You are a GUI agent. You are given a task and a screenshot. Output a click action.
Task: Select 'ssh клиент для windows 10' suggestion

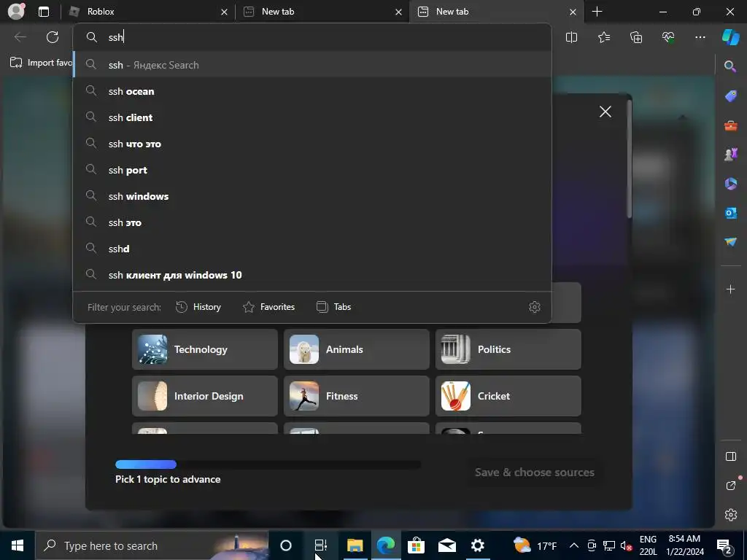(x=312, y=275)
